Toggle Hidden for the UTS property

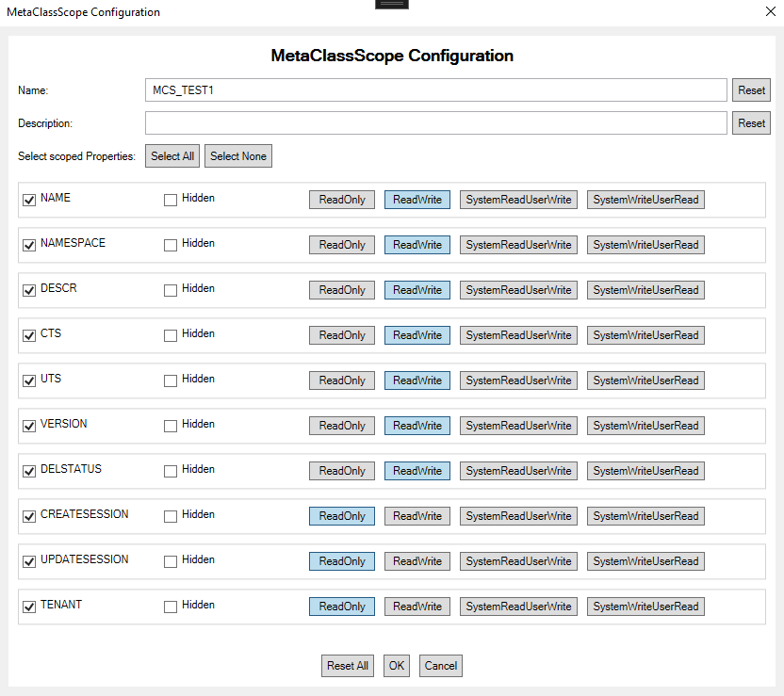coord(170,380)
